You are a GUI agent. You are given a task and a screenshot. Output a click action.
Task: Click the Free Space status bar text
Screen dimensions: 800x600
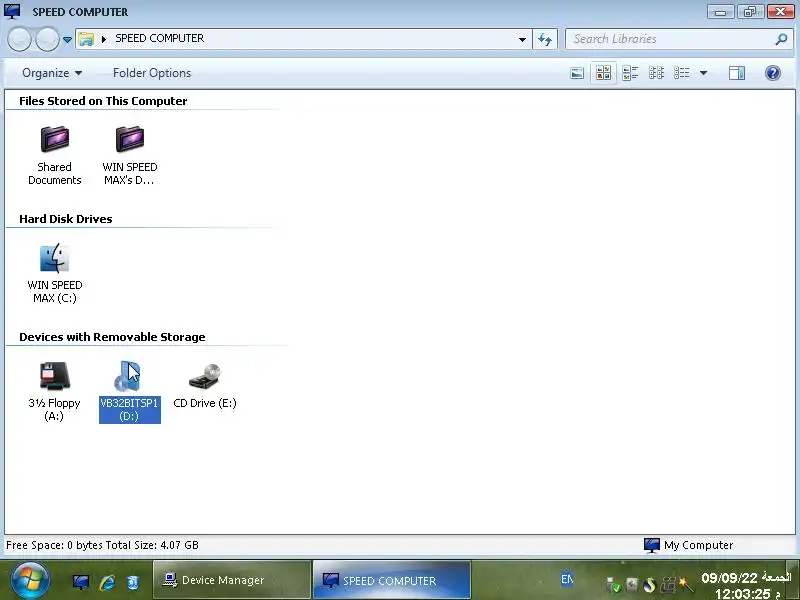click(x=103, y=545)
